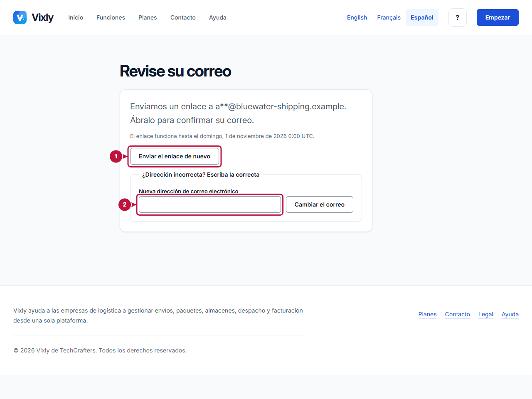Click the 'El enlace funciona hasta' expiry text
Viewport: 532px width, 399px height.
pos(222,136)
